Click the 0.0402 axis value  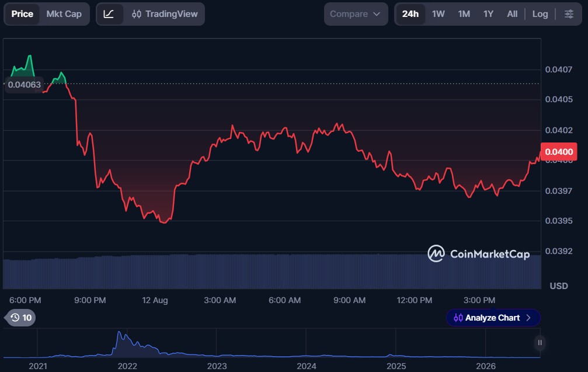click(559, 130)
